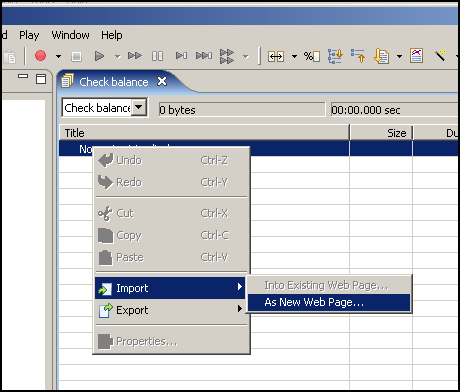Viewport: 460px width, 392px height.
Task: Open the Play options dropdown arrow
Action: pyautogui.click(x=117, y=57)
